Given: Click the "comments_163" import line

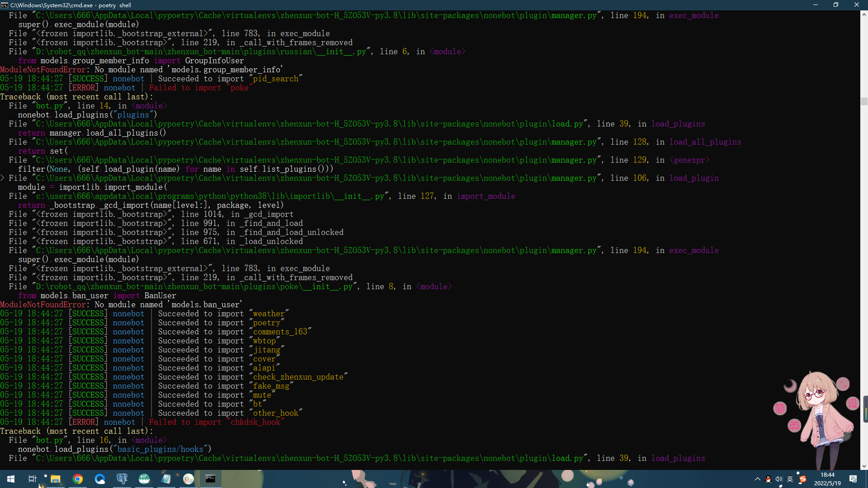Looking at the screenshot, I should 156,332.
